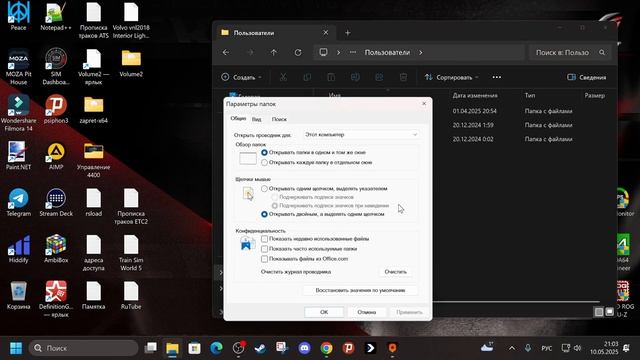Choose single-click to open items option
The image size is (640, 360).
[264, 189]
